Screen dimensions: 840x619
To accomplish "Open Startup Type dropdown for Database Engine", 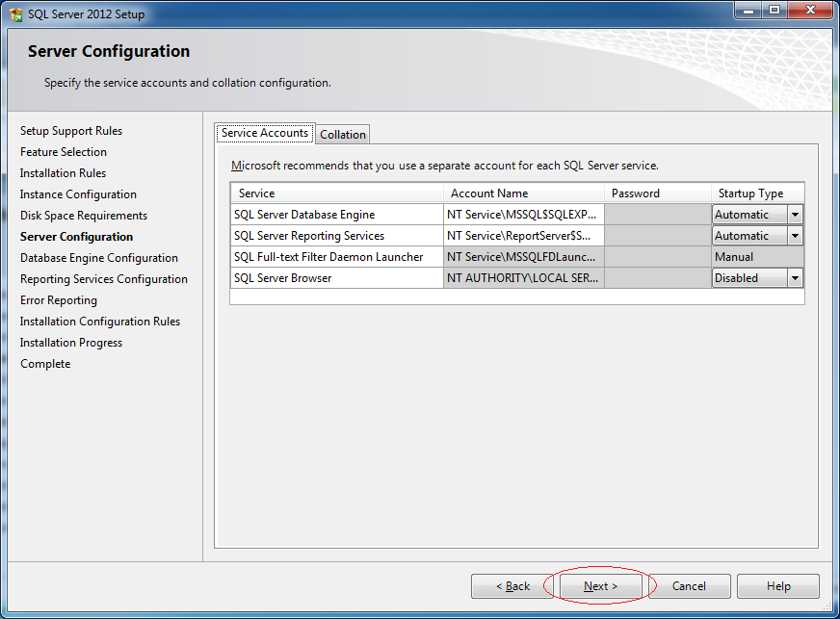I will click(795, 215).
